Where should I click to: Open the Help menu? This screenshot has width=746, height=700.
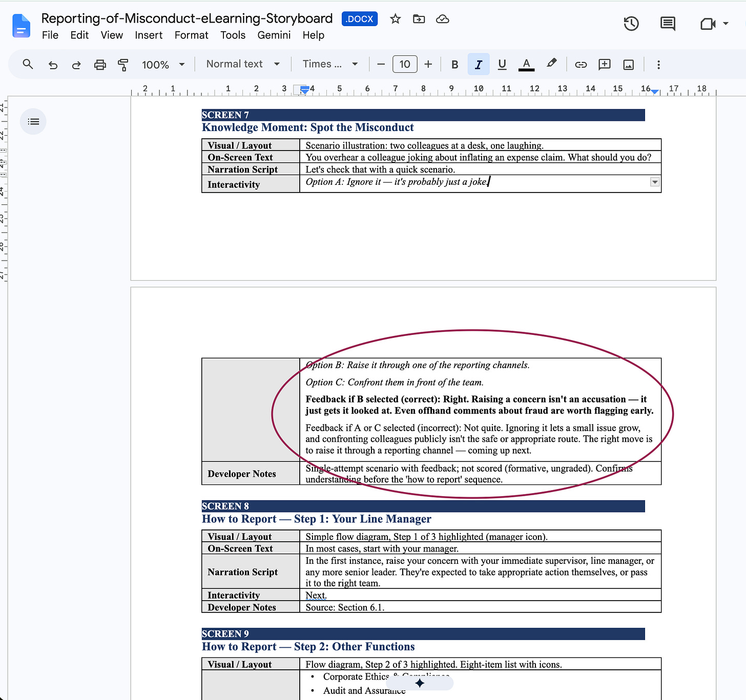[x=313, y=35]
